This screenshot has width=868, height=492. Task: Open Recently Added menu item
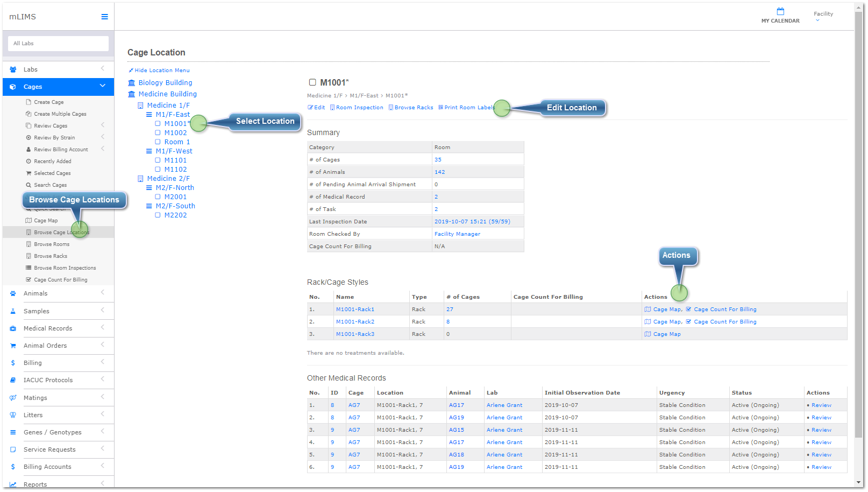[x=53, y=161]
